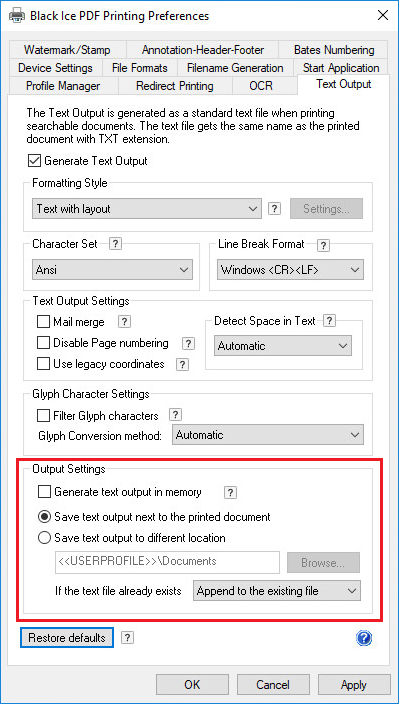Show help for Disable Page numbering
The width and height of the screenshot is (399, 704).
(x=188, y=343)
